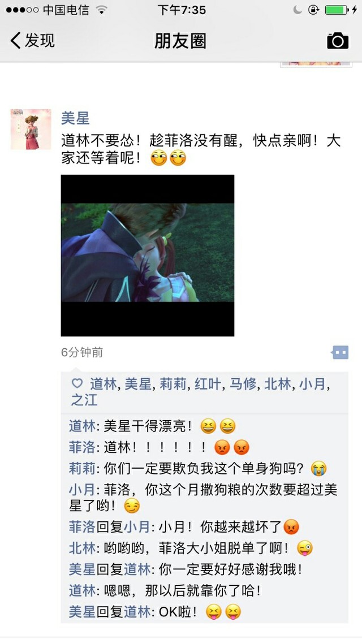Open the like and comment bubble button
362x644 pixels.
[340, 352]
